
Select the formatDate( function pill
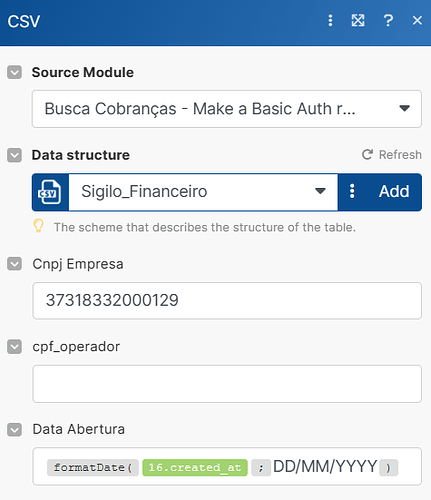coord(93,467)
